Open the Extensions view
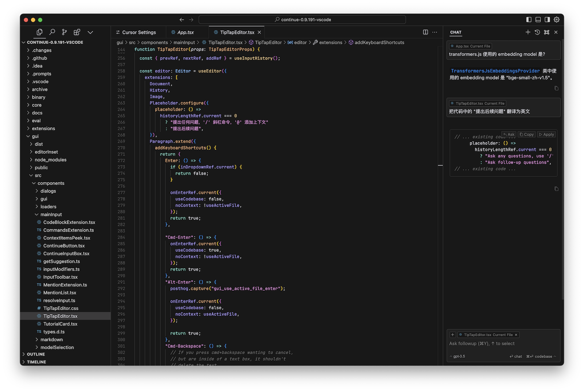 pos(77,32)
